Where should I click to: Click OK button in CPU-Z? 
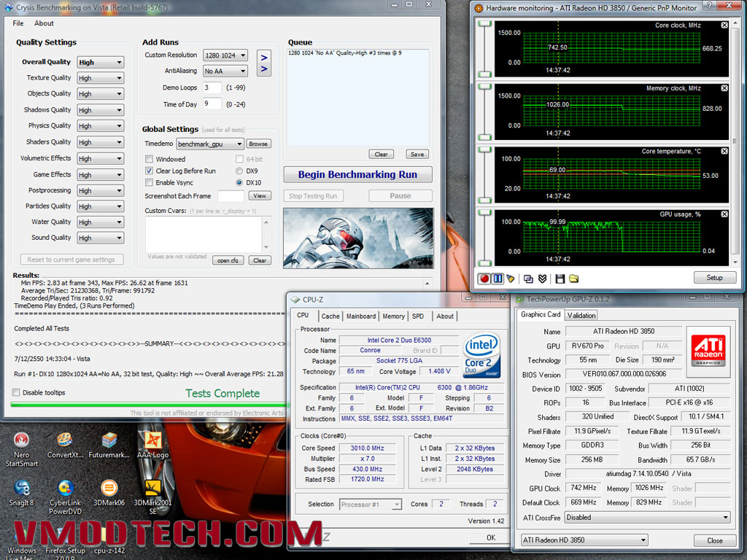pyautogui.click(x=491, y=537)
